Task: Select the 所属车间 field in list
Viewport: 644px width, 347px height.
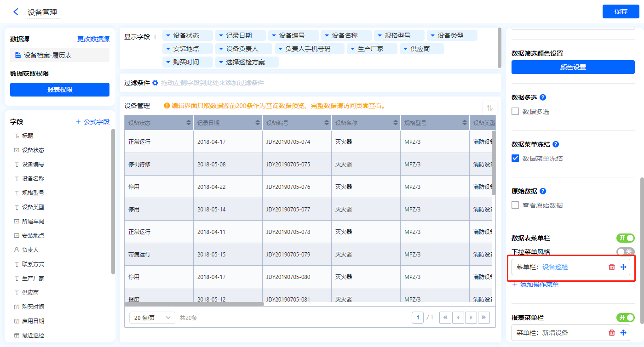Action: coord(33,222)
